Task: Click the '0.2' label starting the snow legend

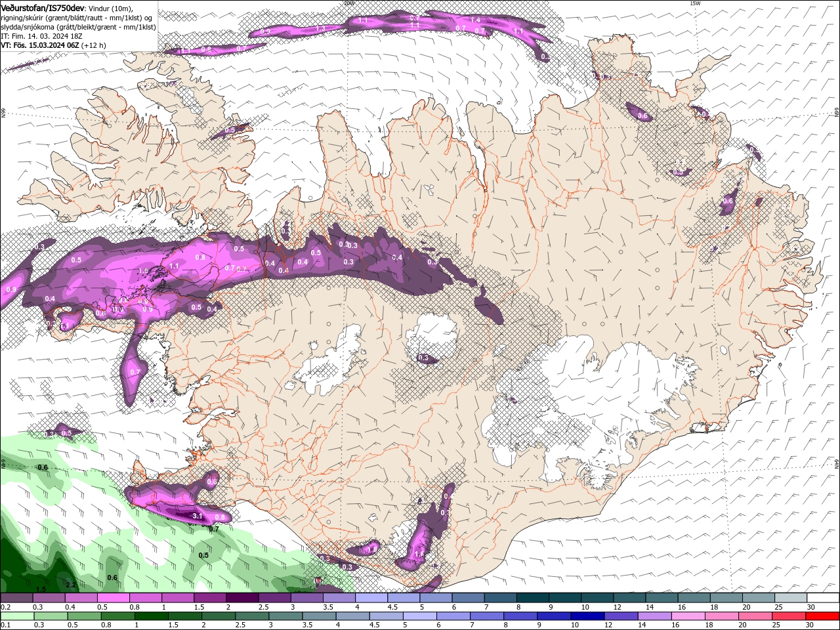Action: [x=5, y=607]
